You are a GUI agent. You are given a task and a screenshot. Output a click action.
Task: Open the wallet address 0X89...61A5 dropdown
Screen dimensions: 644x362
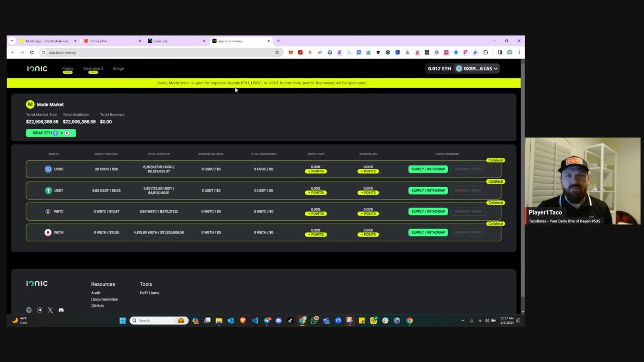(x=477, y=68)
